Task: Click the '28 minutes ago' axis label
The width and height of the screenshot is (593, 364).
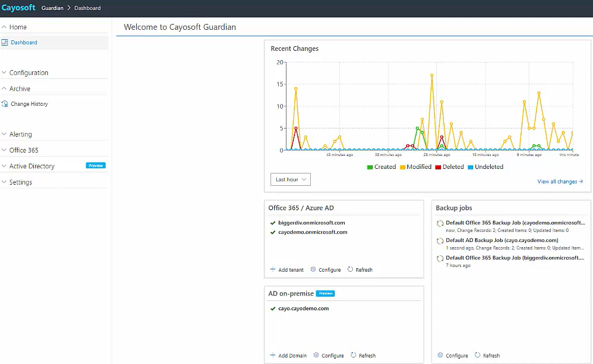Action: [437, 155]
